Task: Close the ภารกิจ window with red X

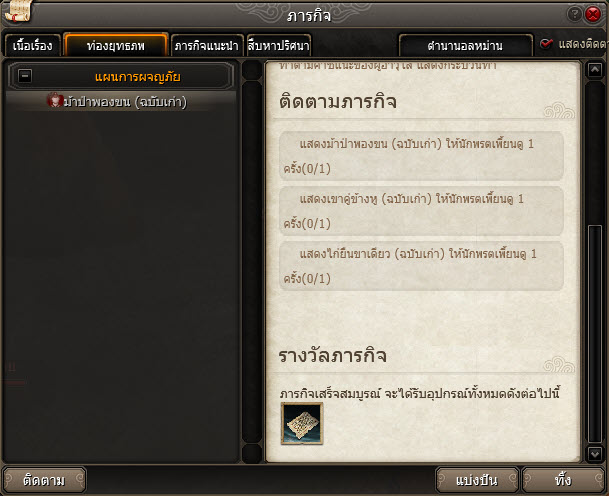Action: pyautogui.click(x=593, y=14)
